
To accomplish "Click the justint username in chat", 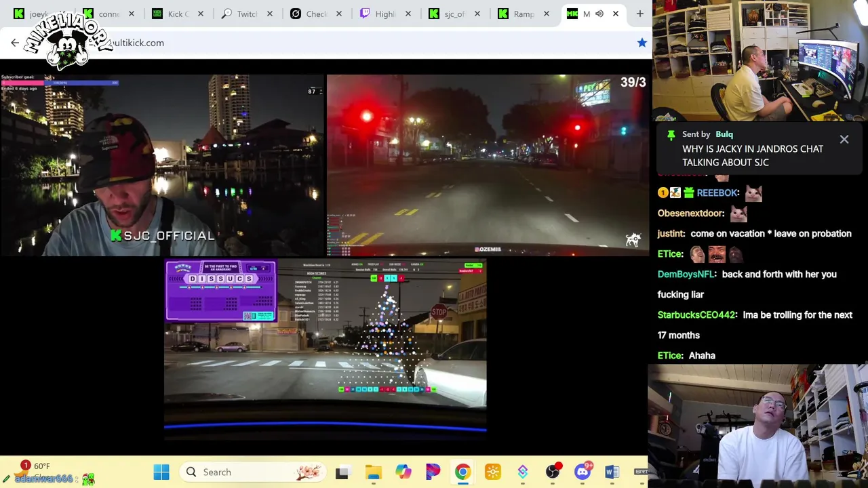I will (x=671, y=234).
